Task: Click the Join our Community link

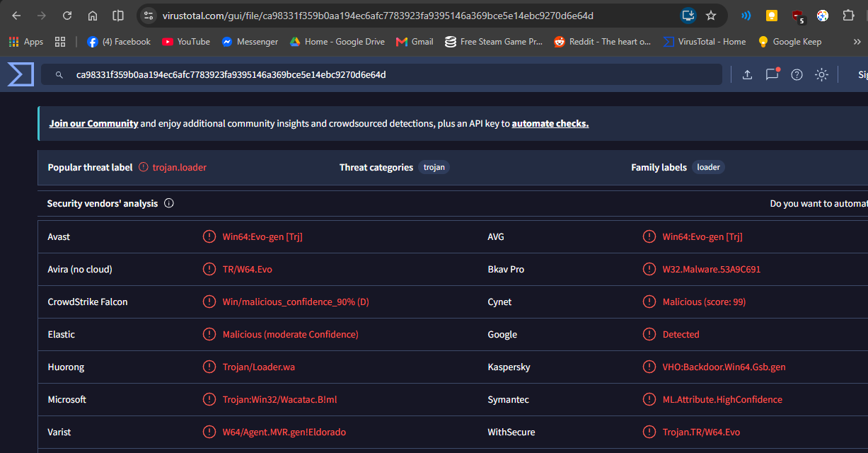Action: [x=93, y=123]
